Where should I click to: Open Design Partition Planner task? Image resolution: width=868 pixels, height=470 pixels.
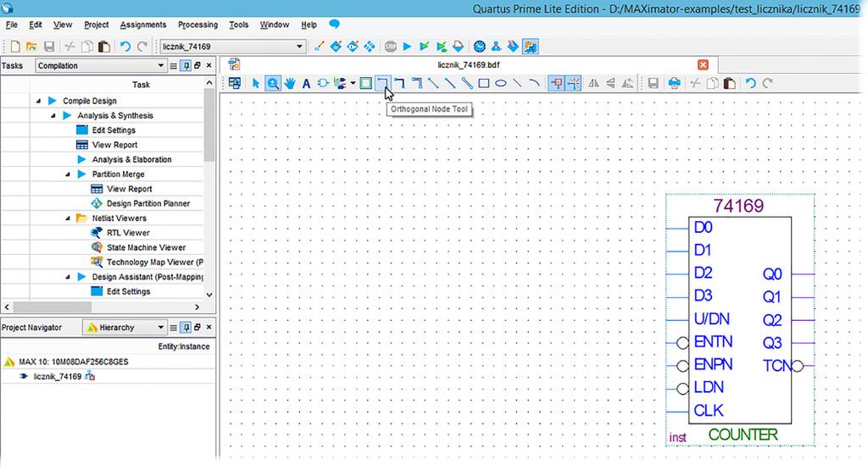coord(147,203)
